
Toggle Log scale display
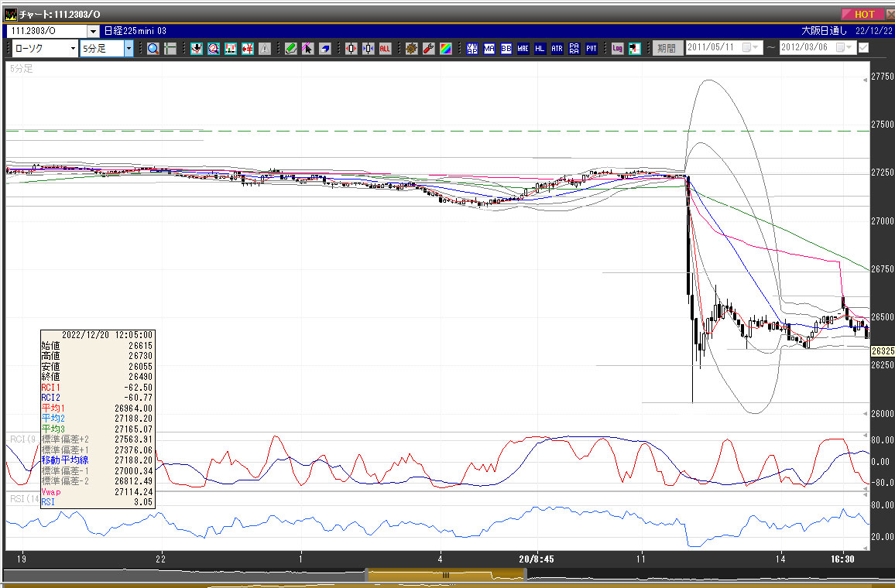(x=618, y=49)
